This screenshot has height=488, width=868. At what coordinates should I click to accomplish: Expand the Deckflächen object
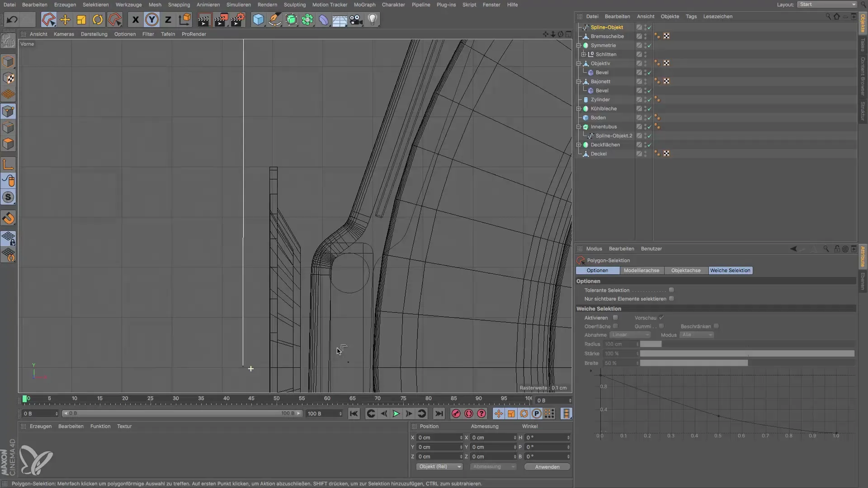[579, 145]
